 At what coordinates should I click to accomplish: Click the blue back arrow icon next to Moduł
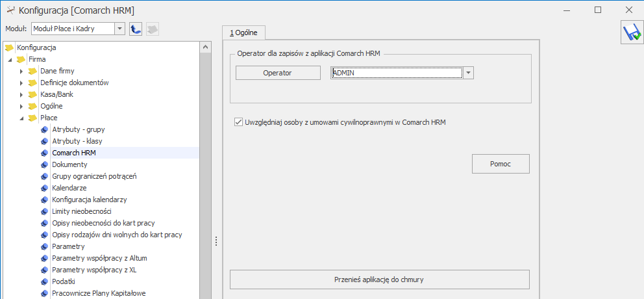pyautogui.click(x=136, y=29)
